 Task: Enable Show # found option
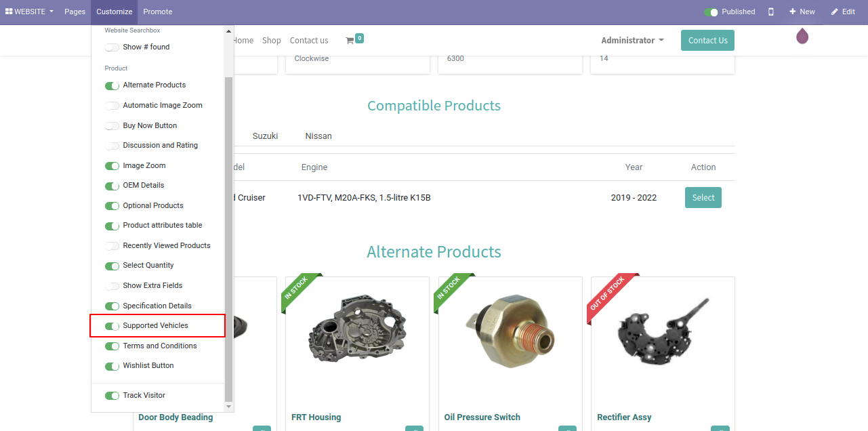[x=112, y=47]
